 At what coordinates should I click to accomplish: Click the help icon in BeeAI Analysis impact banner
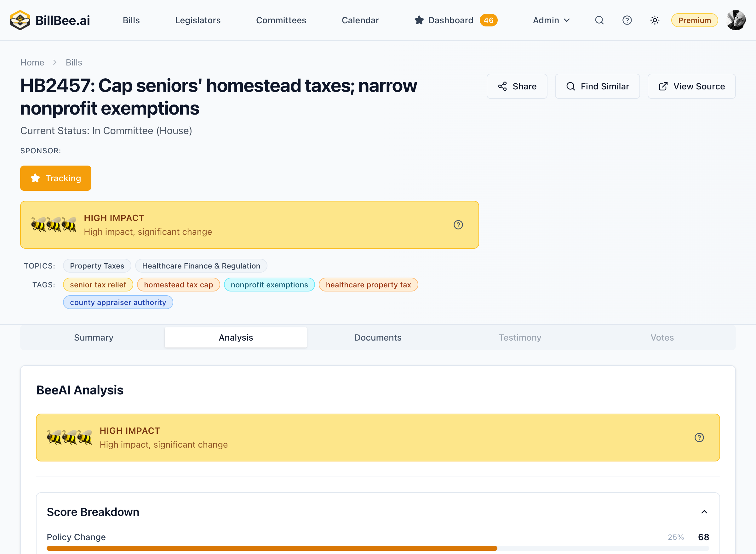(699, 437)
